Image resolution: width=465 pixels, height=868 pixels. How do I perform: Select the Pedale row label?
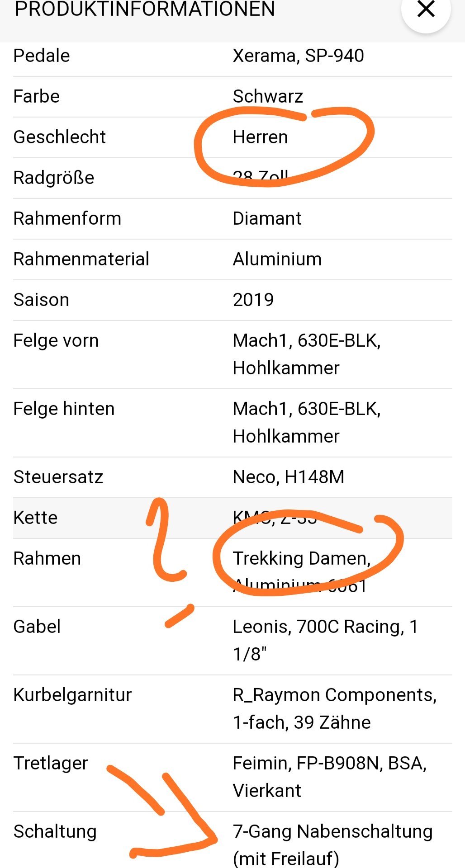click(42, 56)
